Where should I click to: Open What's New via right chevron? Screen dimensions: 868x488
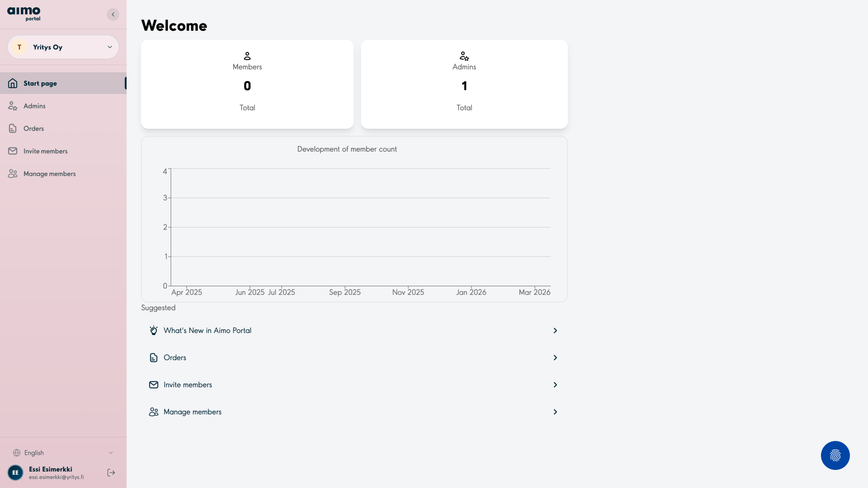click(555, 330)
